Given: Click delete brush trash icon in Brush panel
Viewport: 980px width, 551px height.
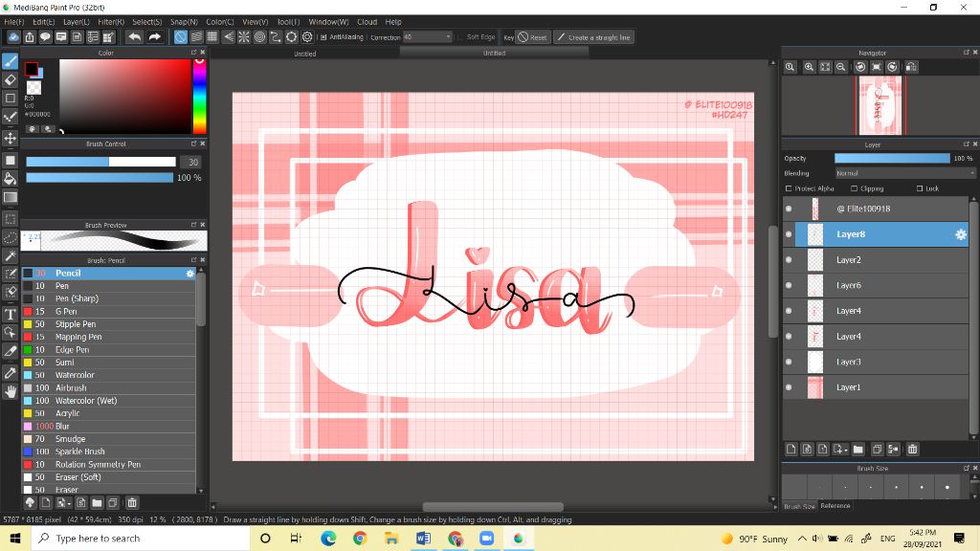Looking at the screenshot, I should (x=132, y=503).
